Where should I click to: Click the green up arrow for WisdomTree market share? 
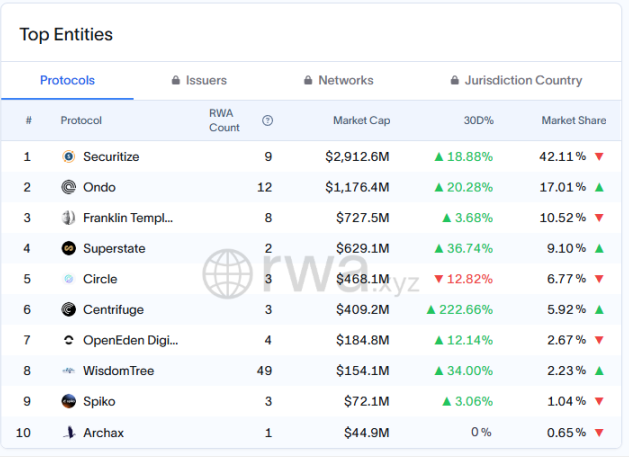[599, 371]
